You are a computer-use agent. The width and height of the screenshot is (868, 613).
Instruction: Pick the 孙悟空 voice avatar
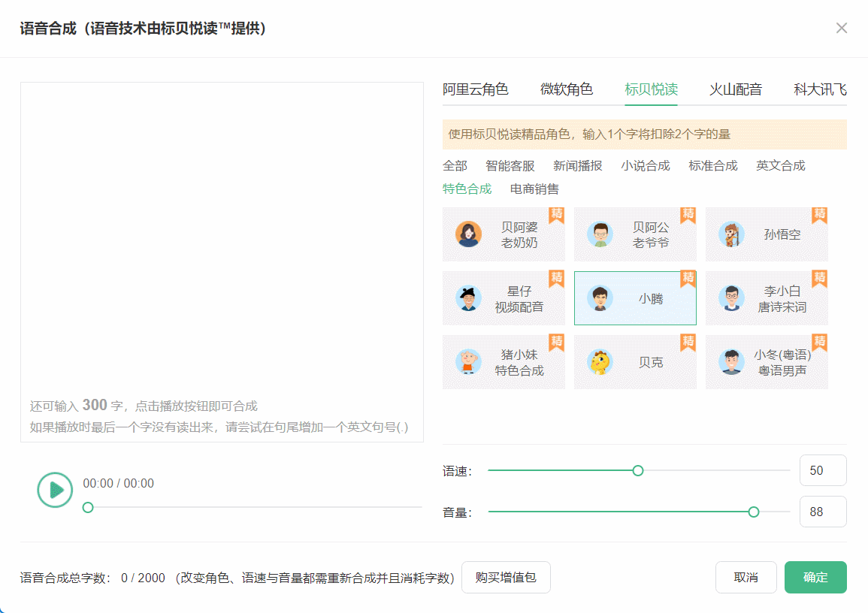731,234
